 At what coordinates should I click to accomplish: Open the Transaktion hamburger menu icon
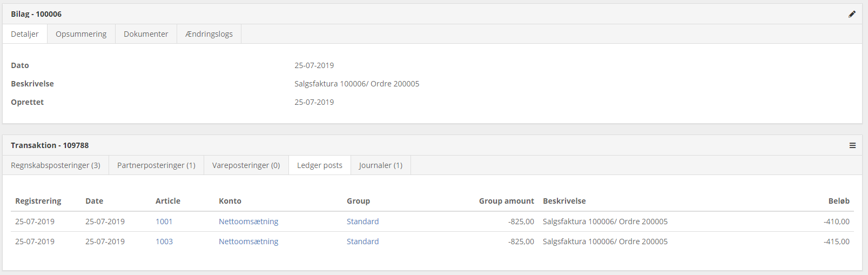click(x=852, y=145)
